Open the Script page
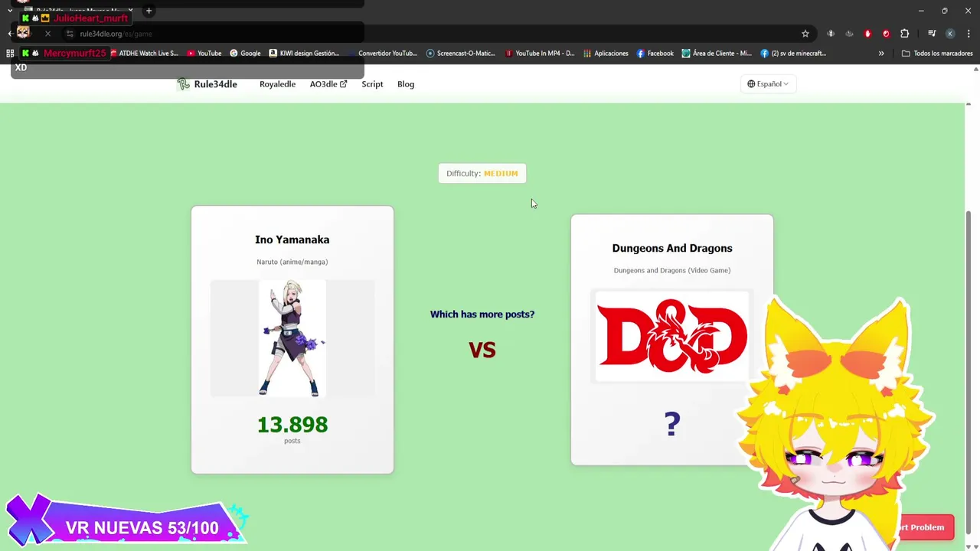 coord(372,84)
